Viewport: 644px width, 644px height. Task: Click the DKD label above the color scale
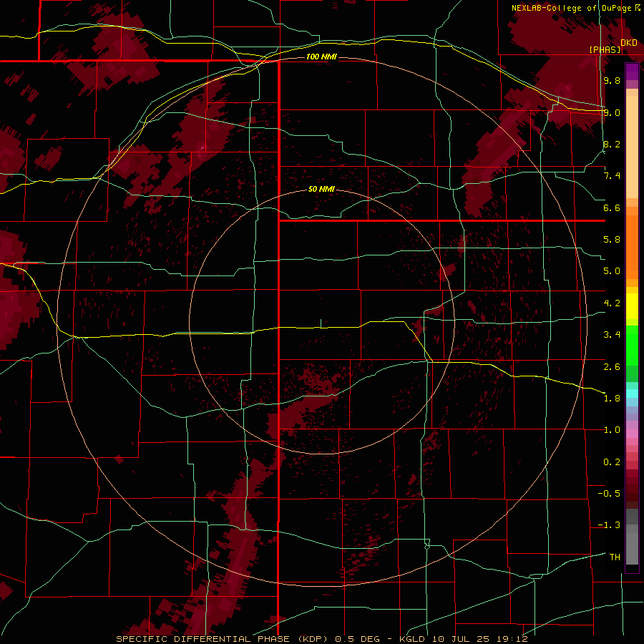point(629,43)
